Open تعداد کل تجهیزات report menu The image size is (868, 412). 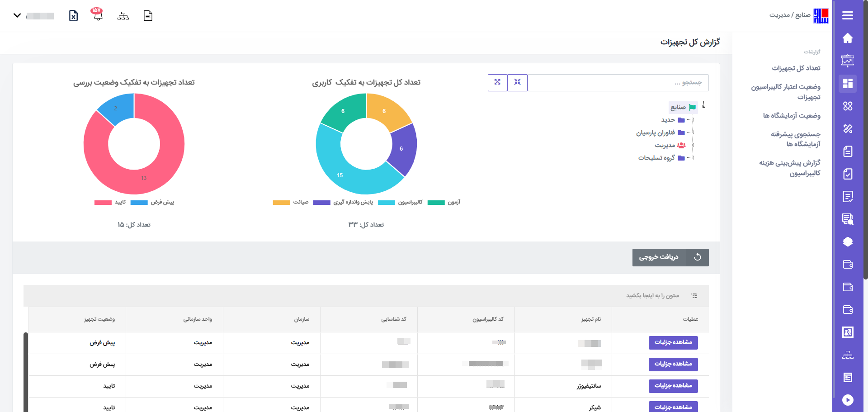click(x=796, y=68)
